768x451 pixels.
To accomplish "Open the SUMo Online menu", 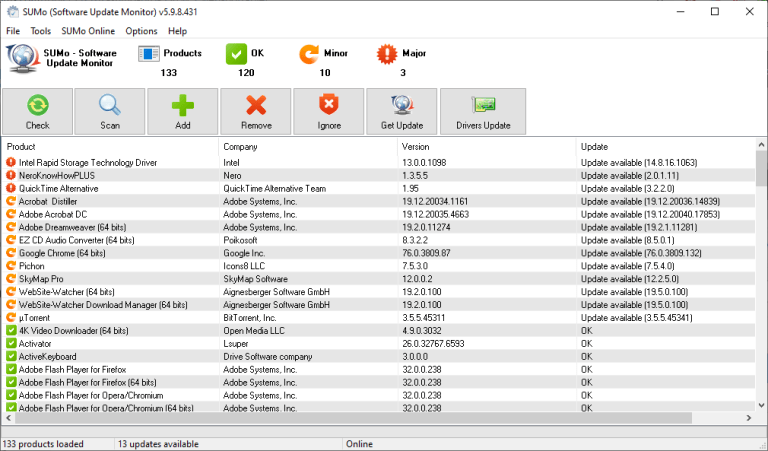I will (88, 31).
